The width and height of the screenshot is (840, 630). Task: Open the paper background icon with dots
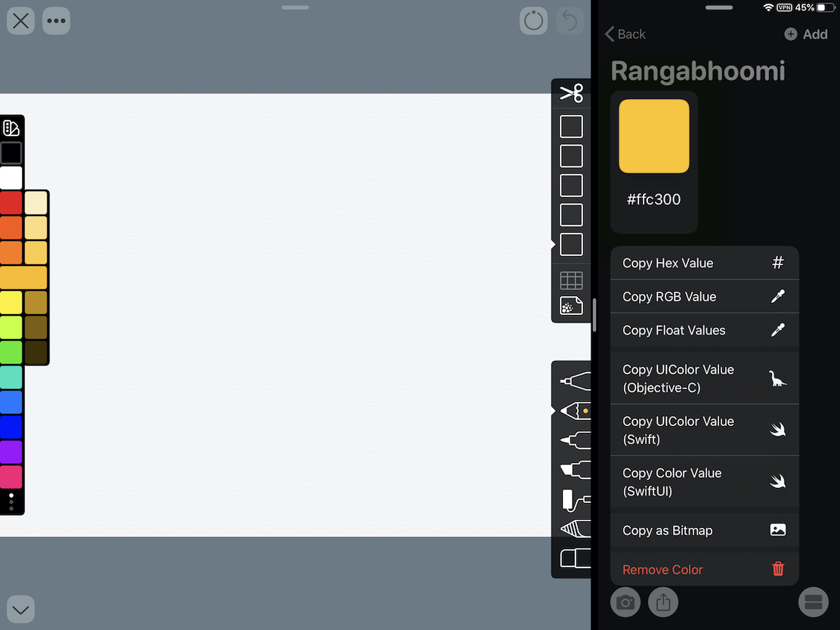coord(571,306)
